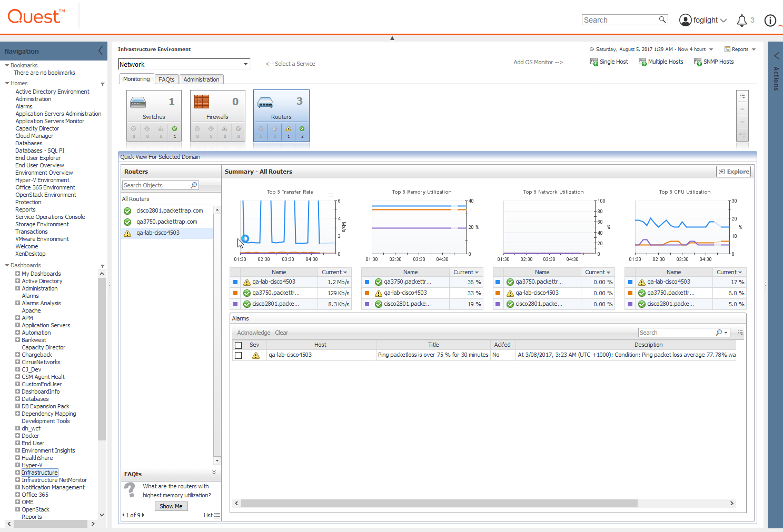Click the SNMP Hosts icon
Viewport: 783px width, 532px height.
(x=698, y=62)
